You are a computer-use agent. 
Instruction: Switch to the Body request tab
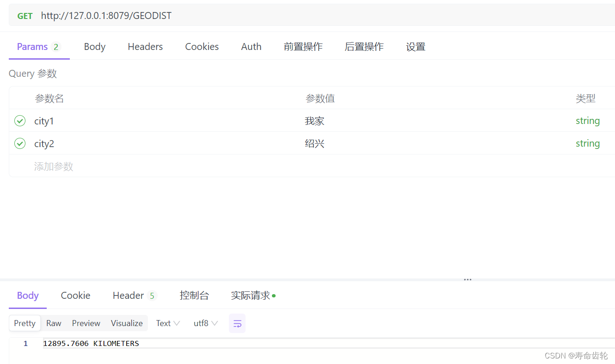[95, 46]
